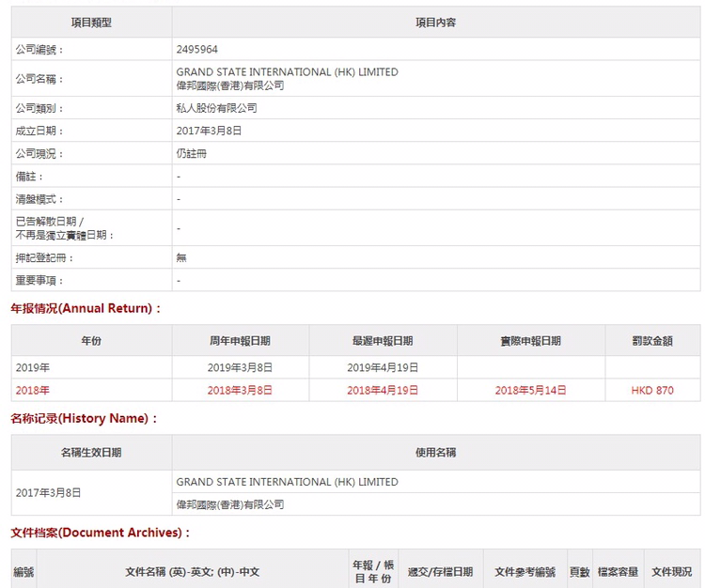Screen dimensions: 705x588
Task: Click the 公司類別 label
Action: [x=39, y=108]
